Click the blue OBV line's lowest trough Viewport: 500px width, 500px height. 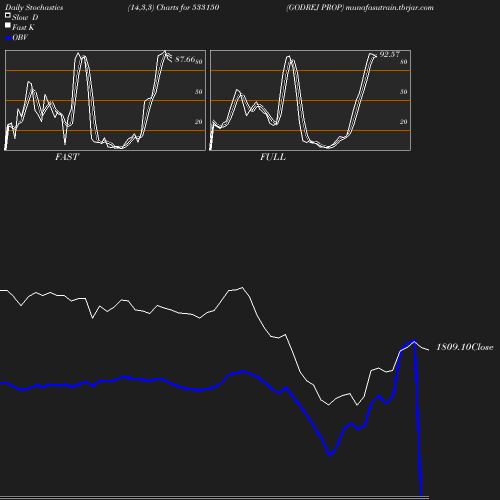[x=329, y=454]
